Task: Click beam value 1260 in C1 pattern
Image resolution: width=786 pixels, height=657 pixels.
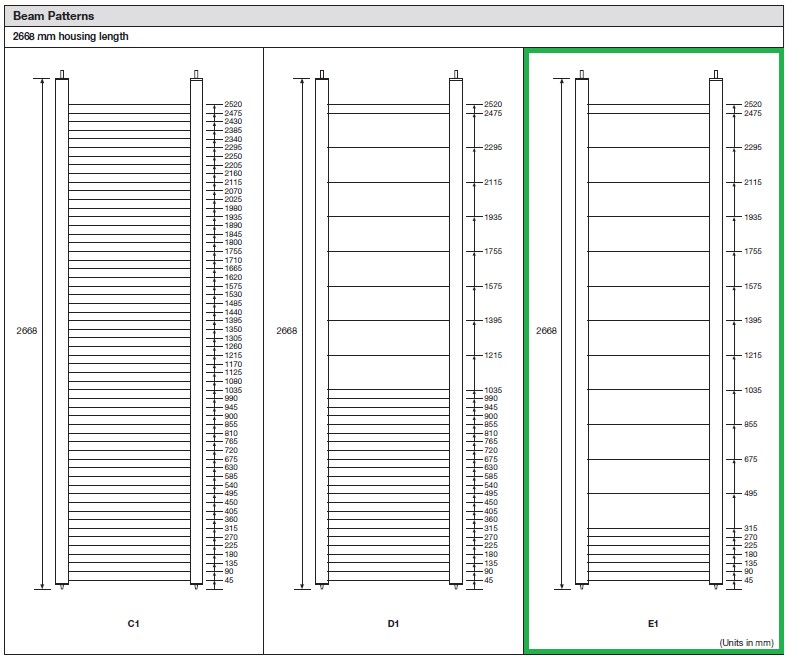Action: point(233,347)
